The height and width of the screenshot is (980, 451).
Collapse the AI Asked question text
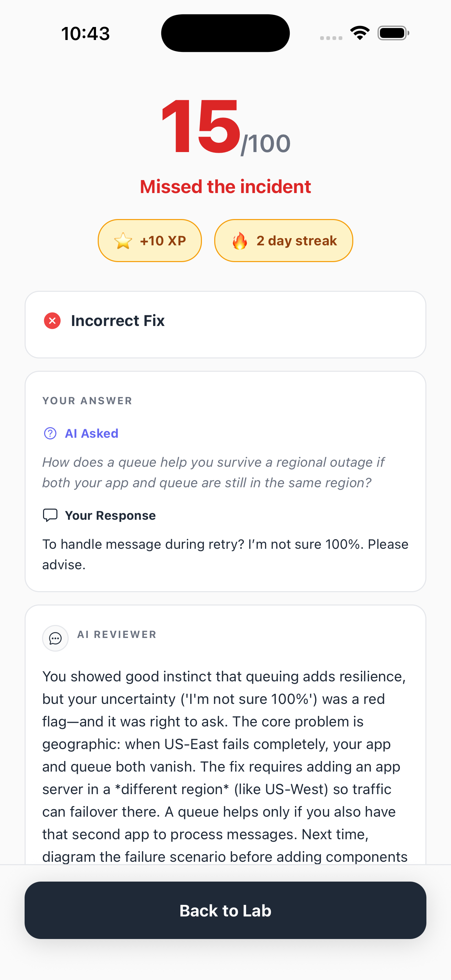(214, 472)
